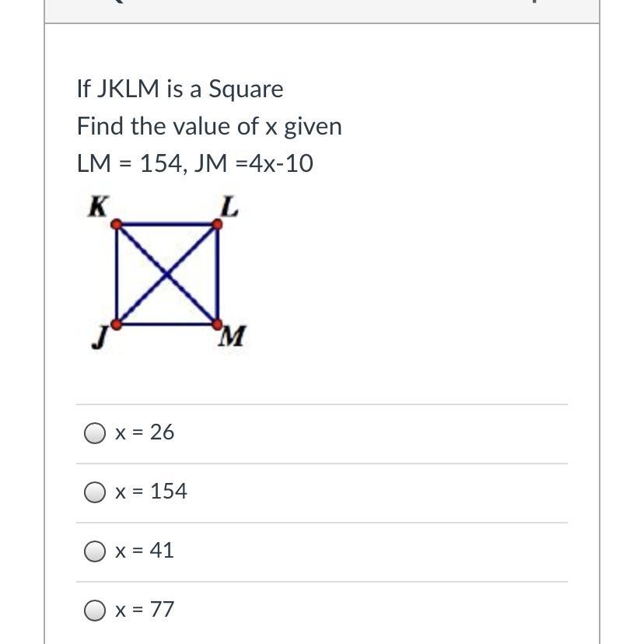Click the letter M label below the diagram
This screenshot has width=644, height=644.
click(233, 337)
